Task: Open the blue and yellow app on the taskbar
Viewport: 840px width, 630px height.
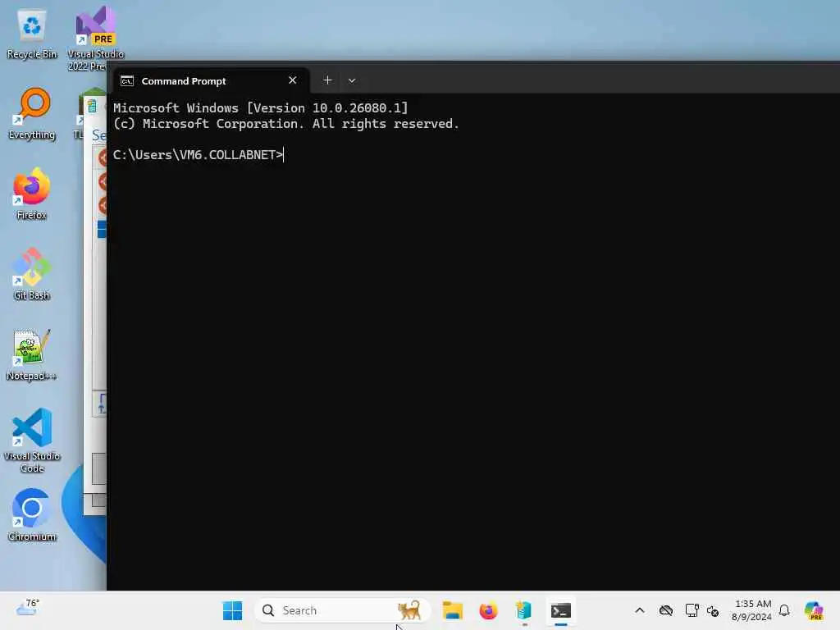Action: 524,610
